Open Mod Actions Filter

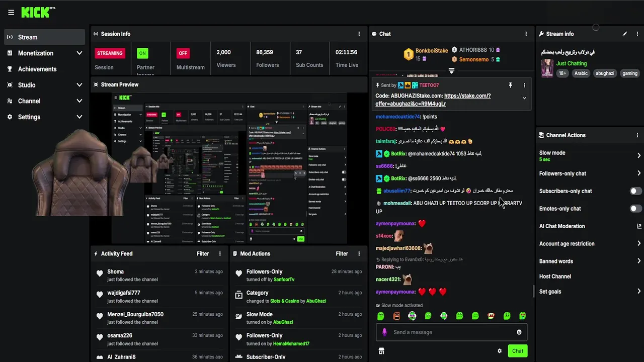(342, 253)
